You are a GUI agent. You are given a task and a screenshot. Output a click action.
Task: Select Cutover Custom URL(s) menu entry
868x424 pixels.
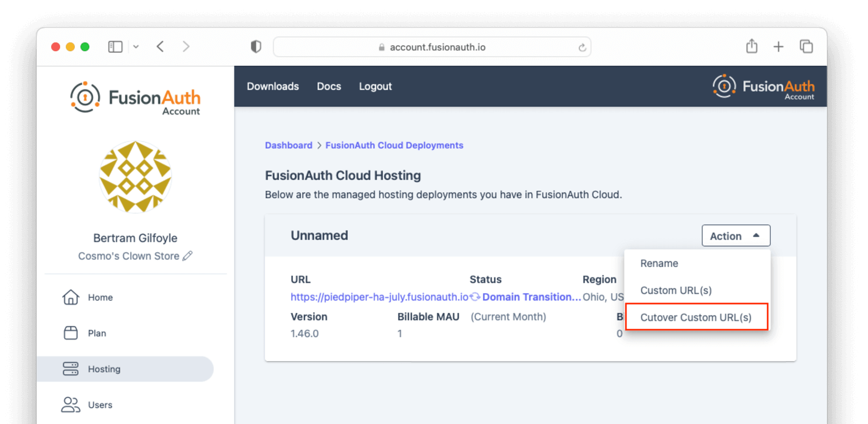[x=697, y=317]
